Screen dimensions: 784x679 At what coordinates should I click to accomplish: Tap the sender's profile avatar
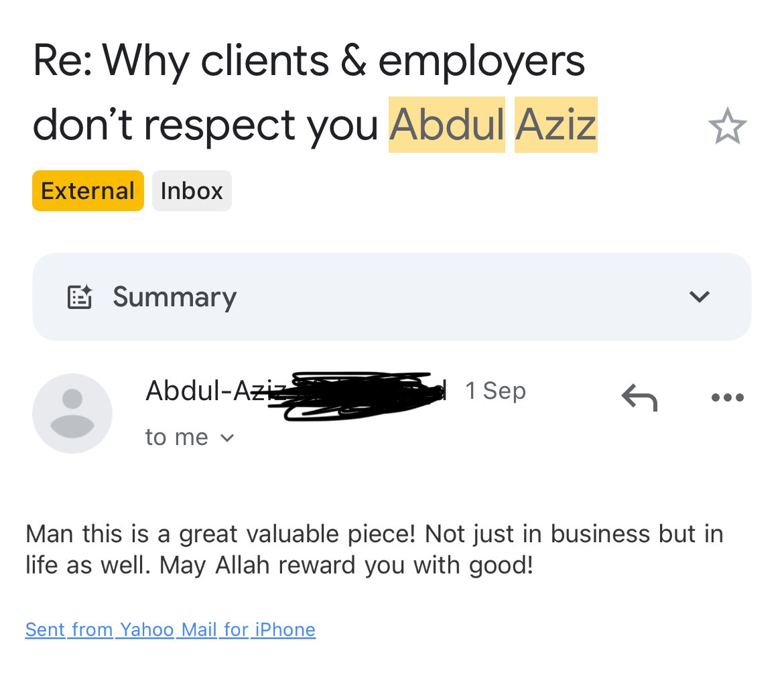click(72, 413)
